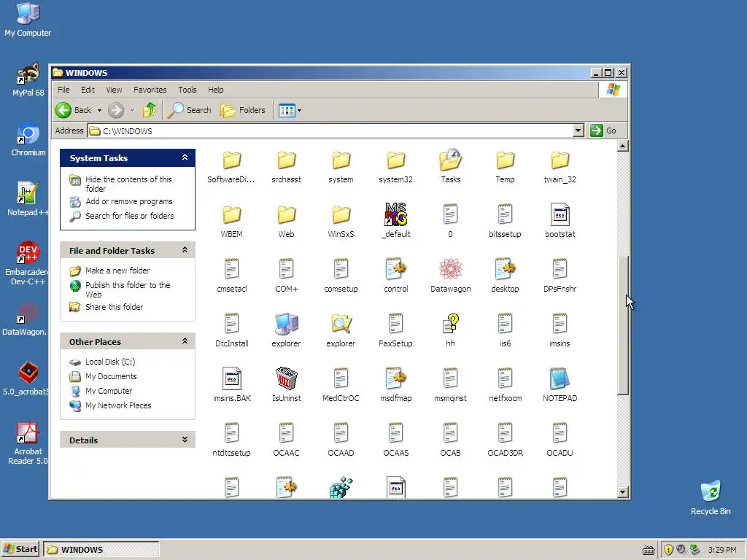Select the twain_32 folder icon

click(x=560, y=160)
